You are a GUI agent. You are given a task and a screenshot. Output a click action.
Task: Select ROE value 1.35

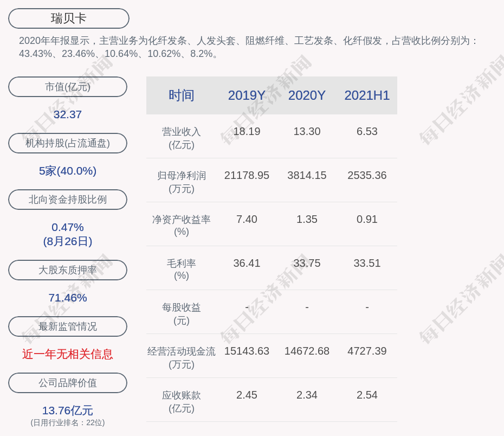click(307, 219)
